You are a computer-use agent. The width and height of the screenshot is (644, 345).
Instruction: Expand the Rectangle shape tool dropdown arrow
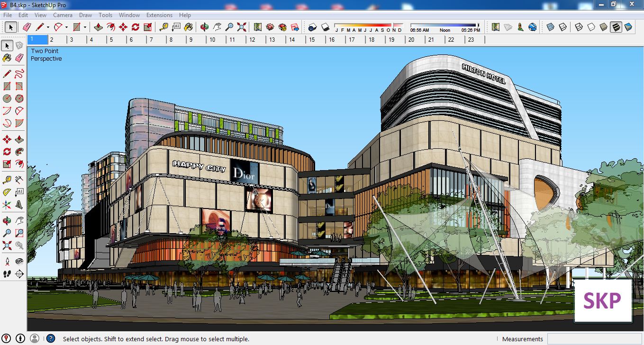click(x=85, y=27)
